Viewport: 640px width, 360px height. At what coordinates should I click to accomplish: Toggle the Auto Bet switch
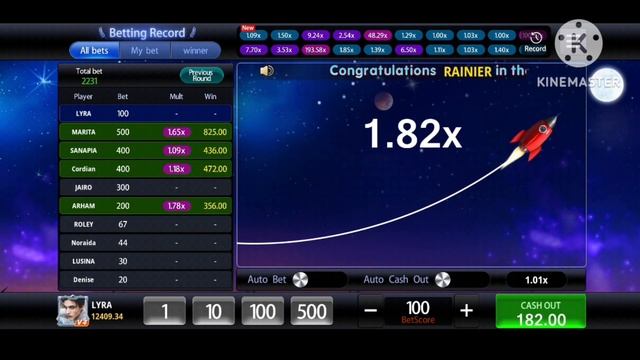coord(300,280)
